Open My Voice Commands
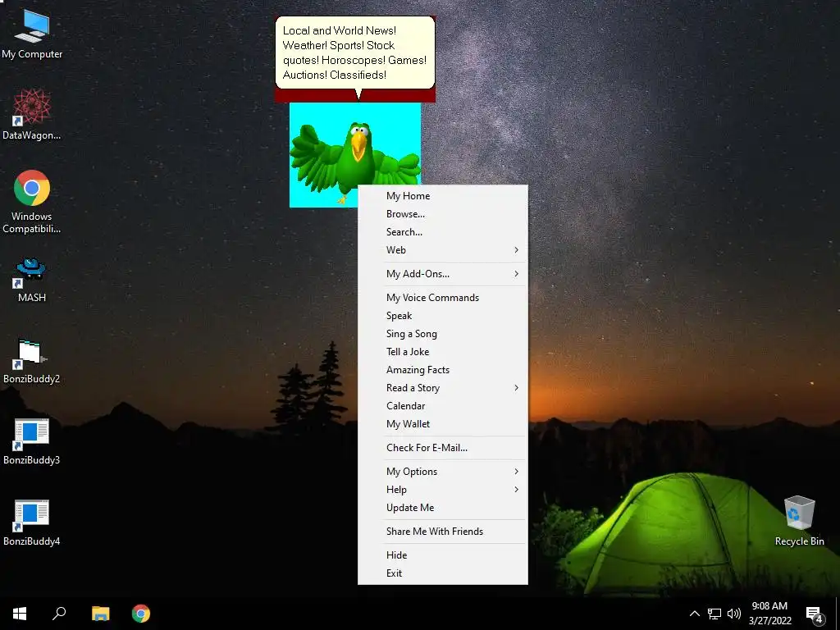Image resolution: width=840 pixels, height=630 pixels. [x=442, y=298]
